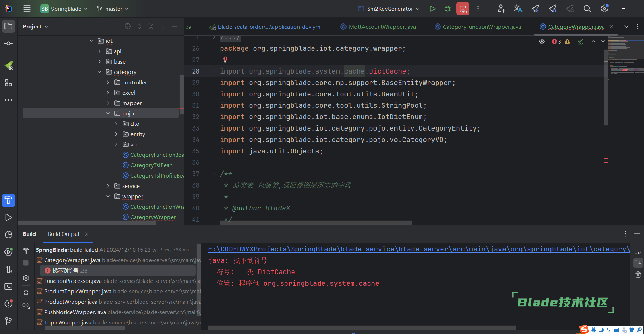Click the editor horizontal scrollbar

[x=316, y=222]
